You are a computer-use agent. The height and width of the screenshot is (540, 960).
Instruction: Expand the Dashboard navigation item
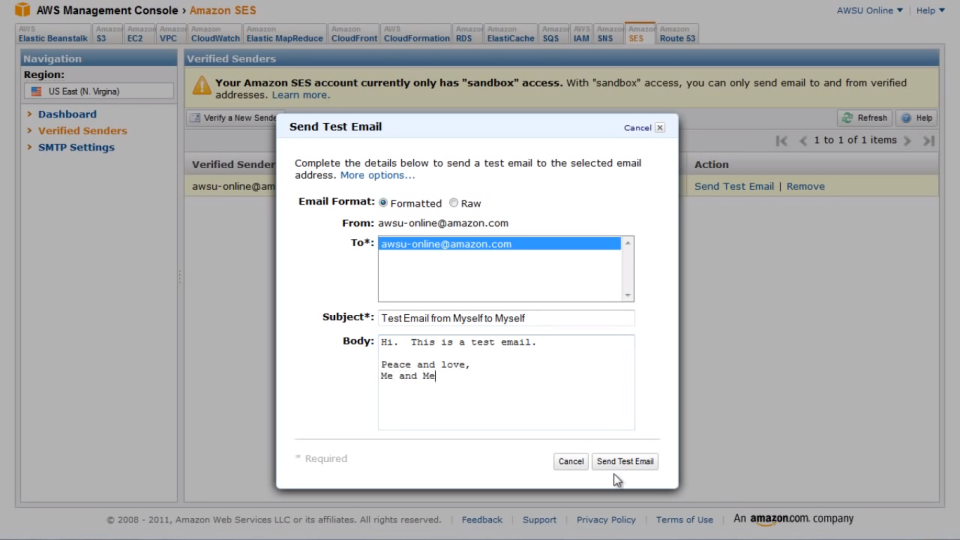click(x=29, y=114)
